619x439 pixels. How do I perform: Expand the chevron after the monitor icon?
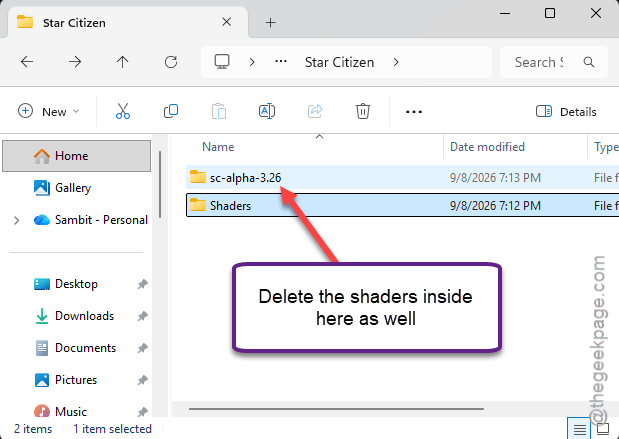click(252, 62)
